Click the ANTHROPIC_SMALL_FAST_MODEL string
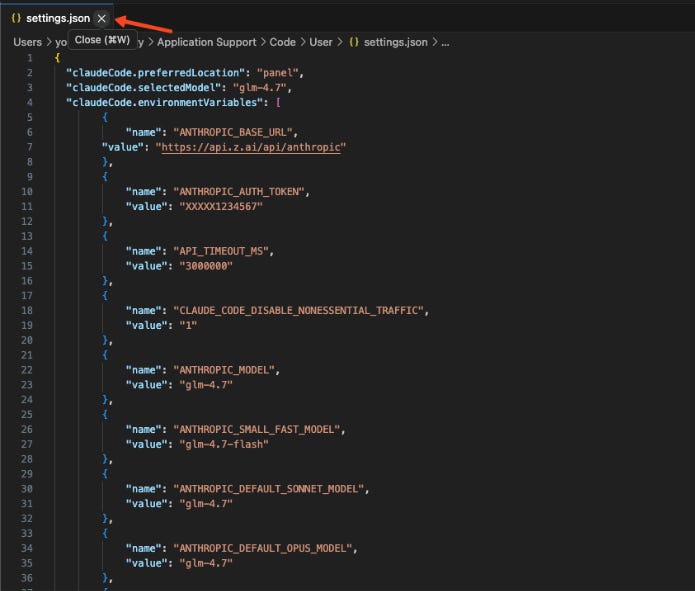Screen dimensions: 695x591 [x=257, y=429]
